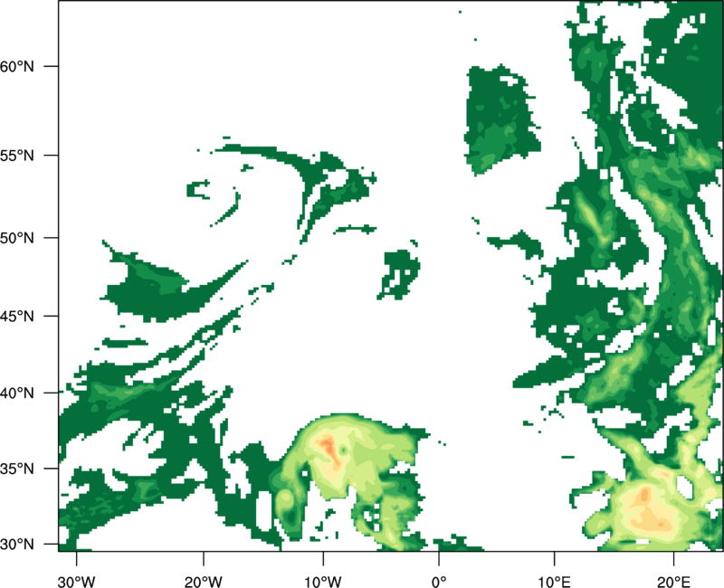Click the 10°E longitude label
The height and width of the screenshot is (588, 724).
click(x=554, y=582)
